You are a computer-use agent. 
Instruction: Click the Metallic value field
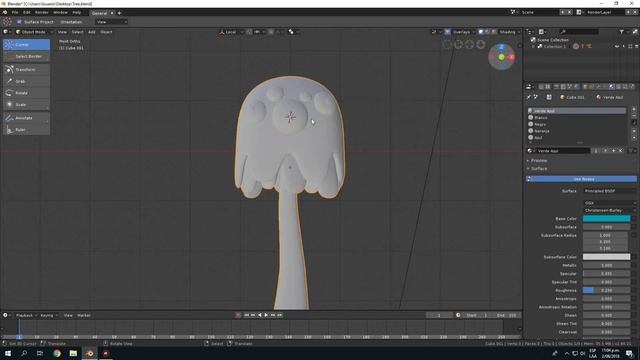pyautogui.click(x=607, y=266)
